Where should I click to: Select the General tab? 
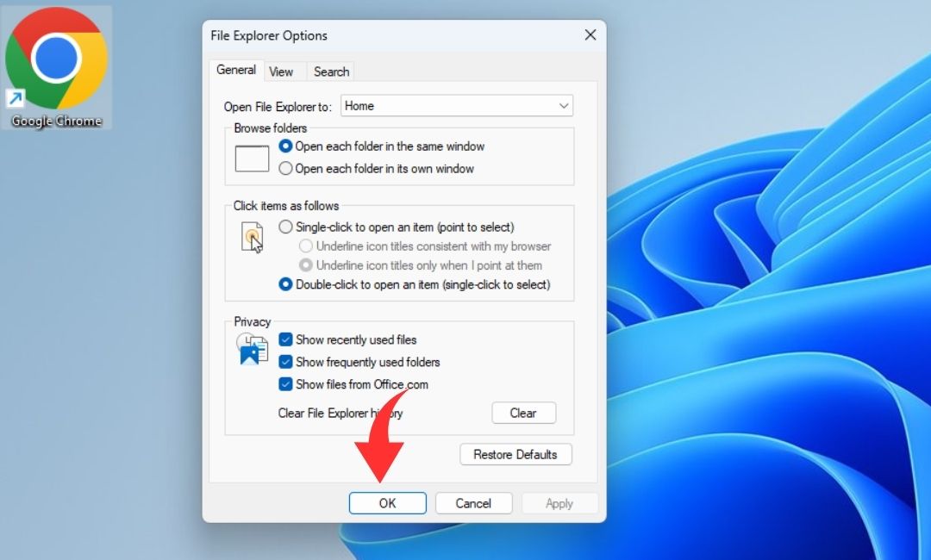click(x=235, y=70)
